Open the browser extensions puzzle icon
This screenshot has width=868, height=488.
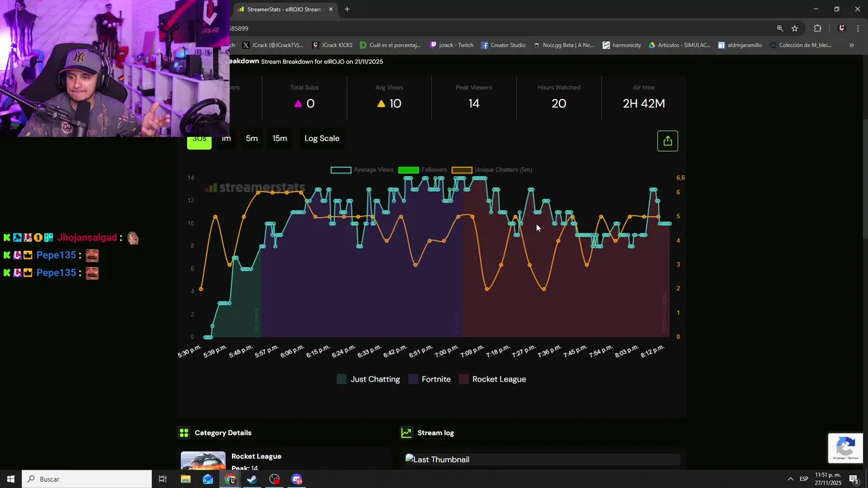817,28
